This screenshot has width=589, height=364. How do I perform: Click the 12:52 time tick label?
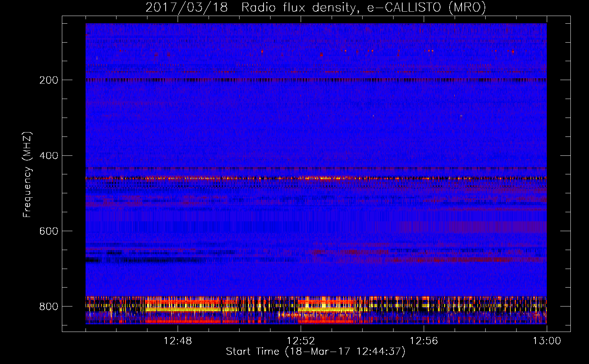pyautogui.click(x=301, y=341)
